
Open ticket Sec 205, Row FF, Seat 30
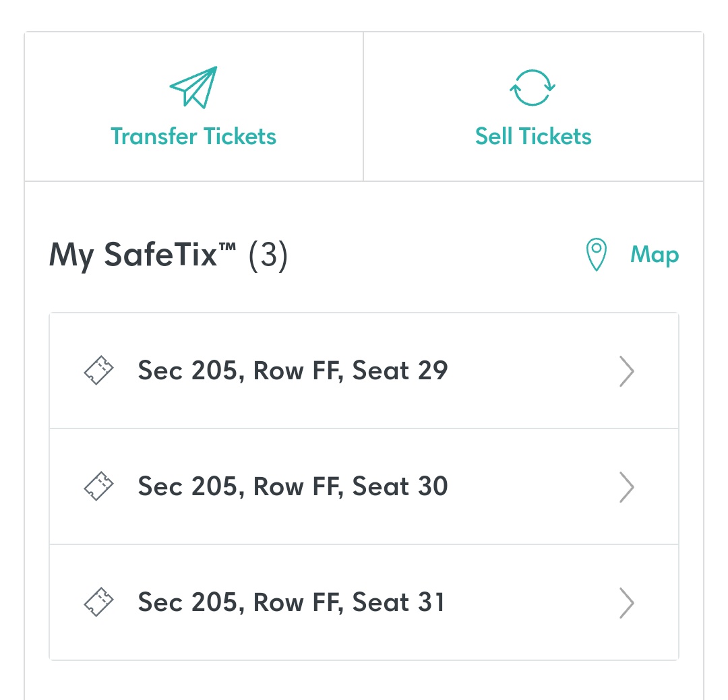(x=364, y=487)
